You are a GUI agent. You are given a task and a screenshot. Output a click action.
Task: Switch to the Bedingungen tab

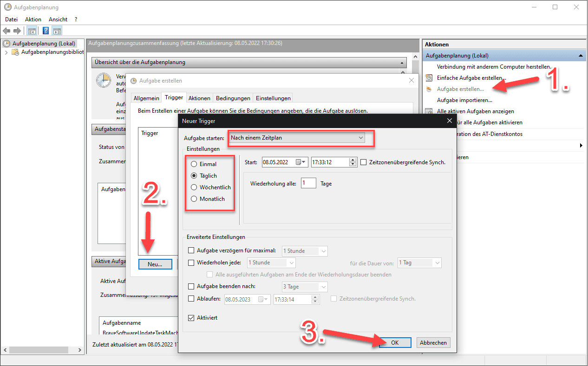click(x=233, y=98)
